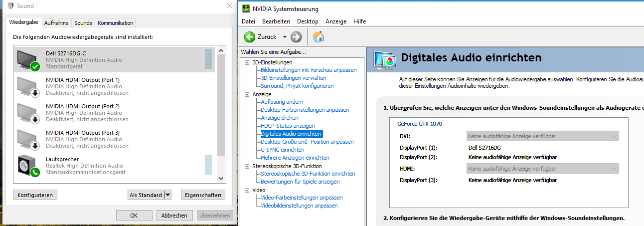The width and height of the screenshot is (644, 226).
Task: Switch to the Sounds tab
Action: pyautogui.click(x=83, y=23)
